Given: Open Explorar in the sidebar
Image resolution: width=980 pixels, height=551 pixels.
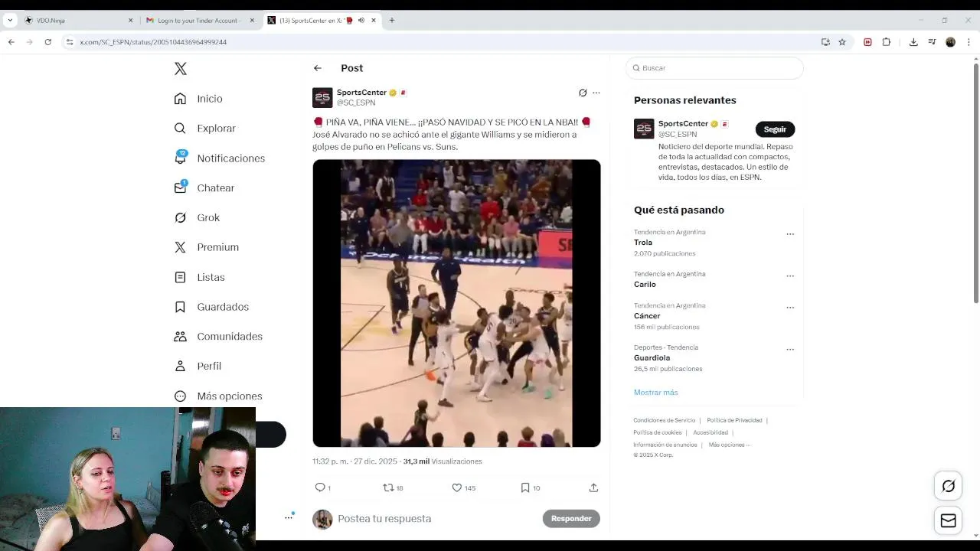Looking at the screenshot, I should click(204, 129).
